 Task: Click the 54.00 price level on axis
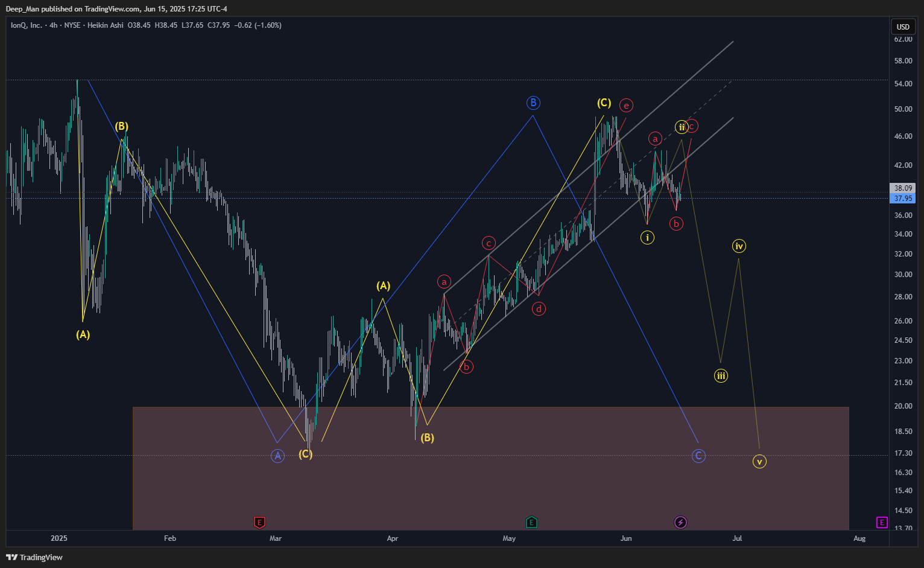[x=903, y=84]
